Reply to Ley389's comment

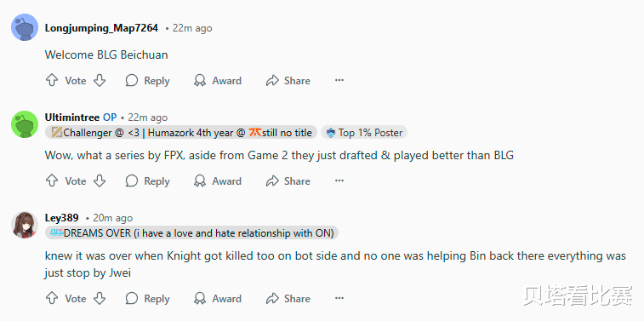147,298
